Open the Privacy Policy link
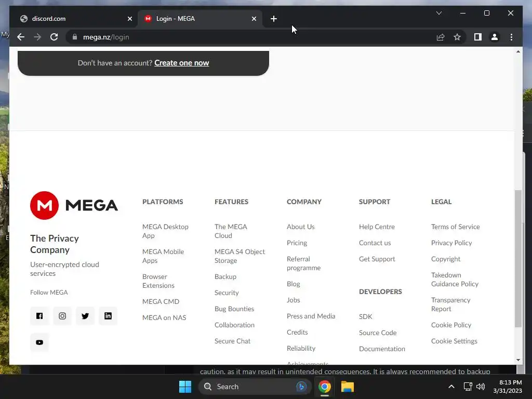 (x=451, y=243)
